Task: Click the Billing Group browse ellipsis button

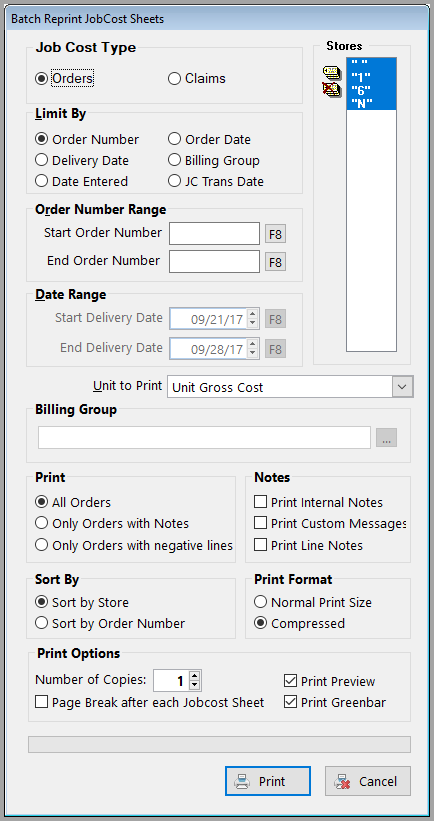Action: pyautogui.click(x=386, y=438)
